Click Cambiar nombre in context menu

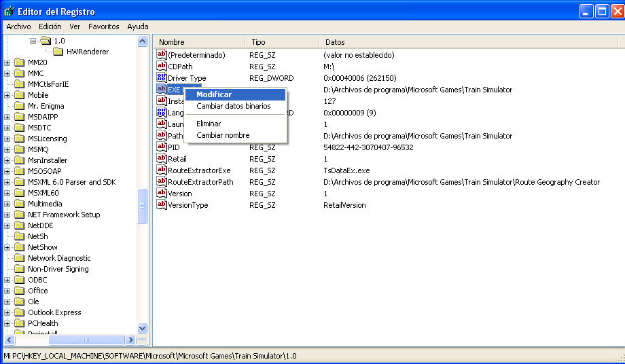click(223, 135)
